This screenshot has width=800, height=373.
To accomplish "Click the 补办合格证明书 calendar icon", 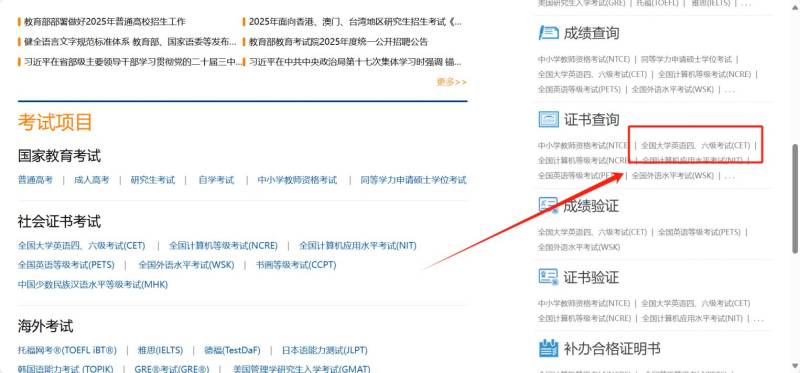I will tap(549, 349).
